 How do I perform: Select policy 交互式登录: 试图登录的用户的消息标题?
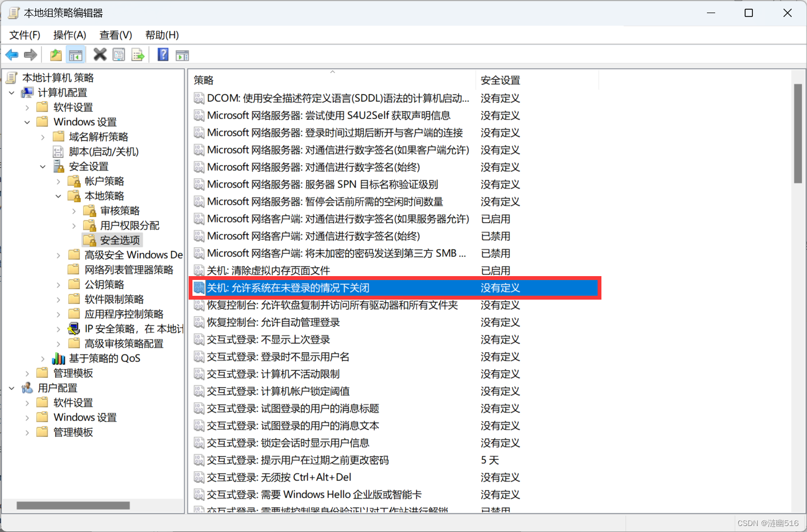293,408
